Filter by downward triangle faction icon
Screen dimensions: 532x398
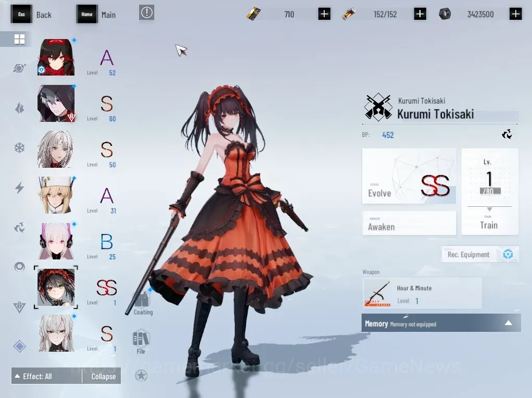point(19,307)
